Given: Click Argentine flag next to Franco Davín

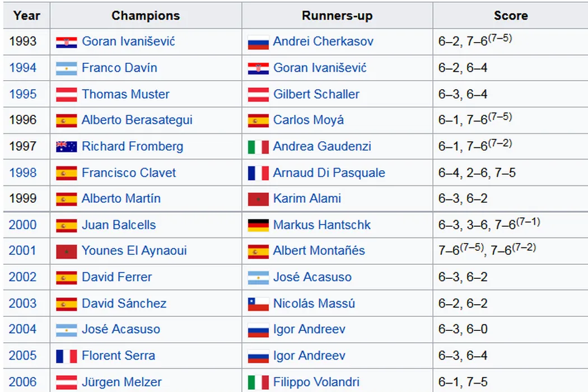Looking at the screenshot, I should tap(66, 68).
